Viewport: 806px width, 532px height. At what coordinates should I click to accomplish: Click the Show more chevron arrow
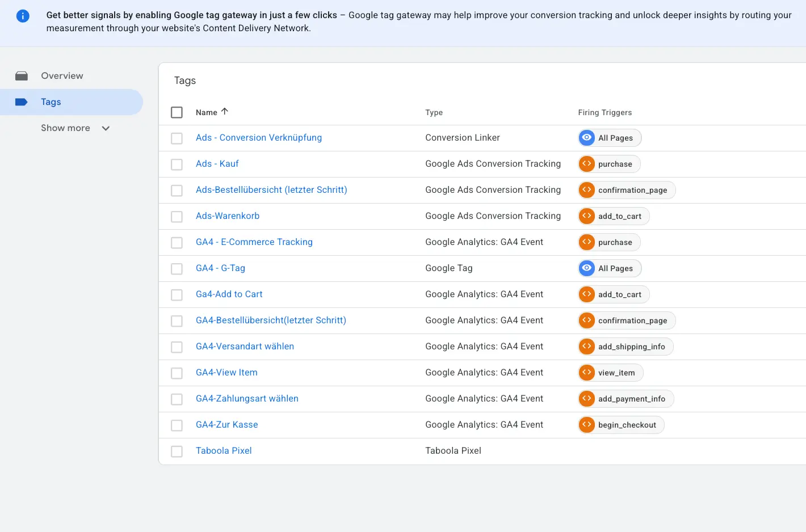106,128
